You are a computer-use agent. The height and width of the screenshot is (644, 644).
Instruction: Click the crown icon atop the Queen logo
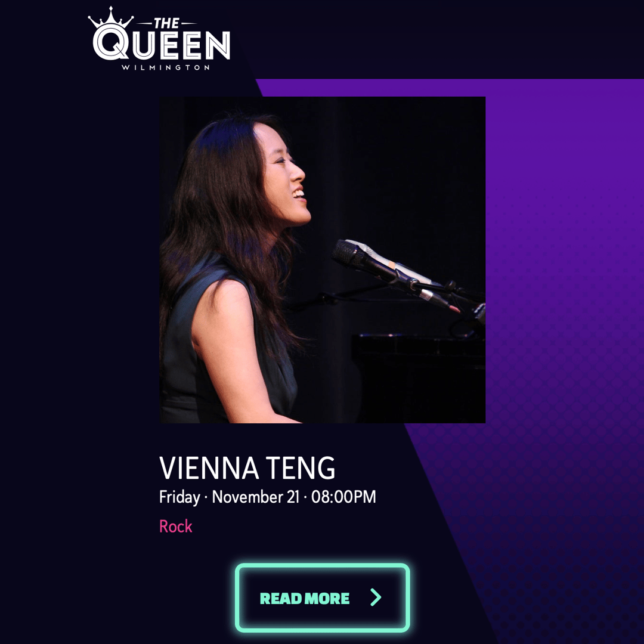[x=110, y=18]
